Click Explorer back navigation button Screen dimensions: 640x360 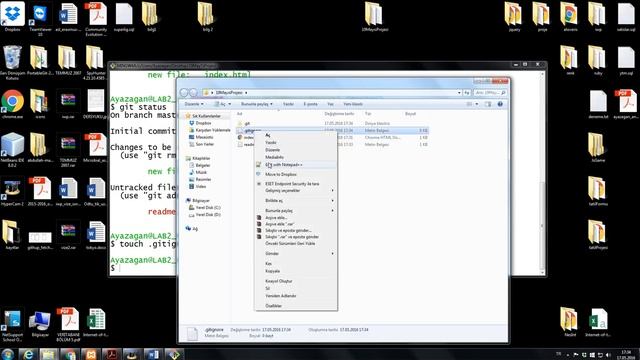click(184, 93)
